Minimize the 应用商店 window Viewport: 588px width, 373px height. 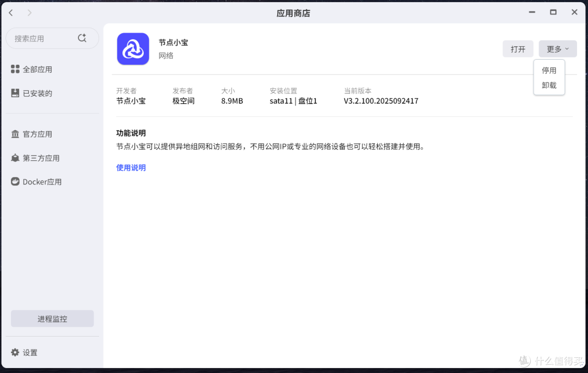(x=532, y=13)
